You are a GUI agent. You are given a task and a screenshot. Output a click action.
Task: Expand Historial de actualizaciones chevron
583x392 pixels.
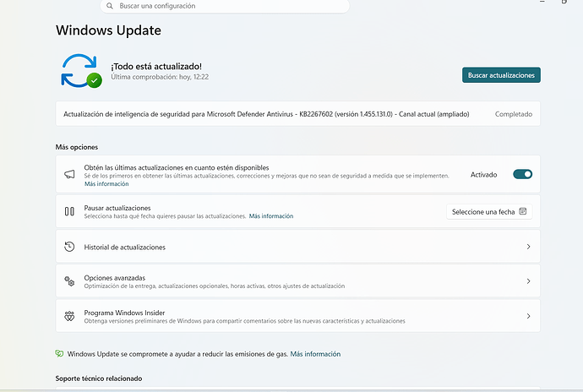(x=528, y=247)
